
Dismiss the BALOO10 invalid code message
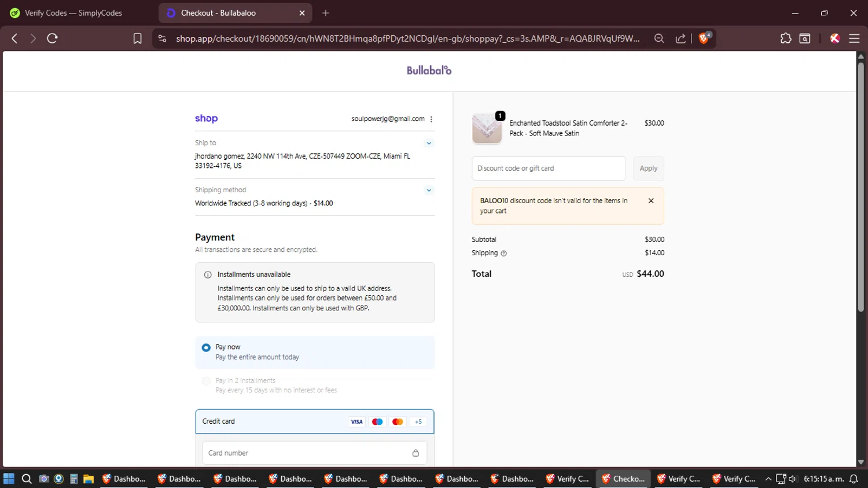651,201
